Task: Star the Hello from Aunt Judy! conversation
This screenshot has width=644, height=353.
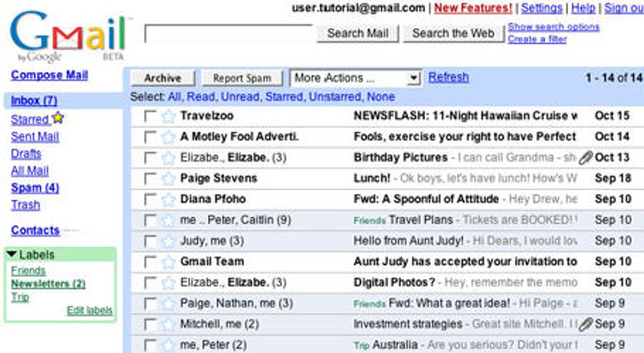Action: [x=168, y=241]
